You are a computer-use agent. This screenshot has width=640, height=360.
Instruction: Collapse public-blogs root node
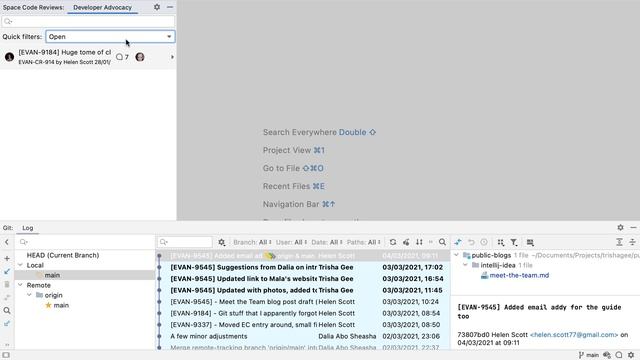tap(456, 255)
